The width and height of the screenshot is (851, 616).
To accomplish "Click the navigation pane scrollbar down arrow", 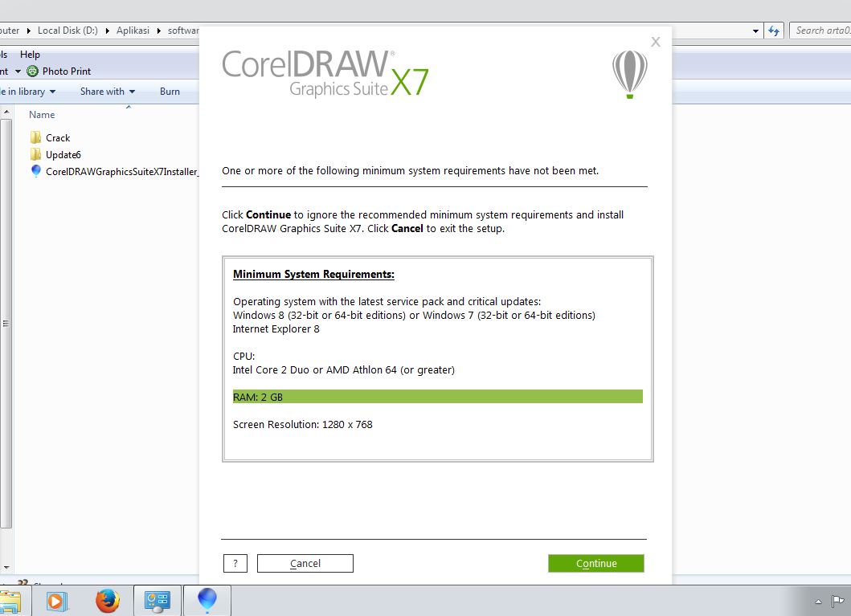I will pyautogui.click(x=6, y=567).
